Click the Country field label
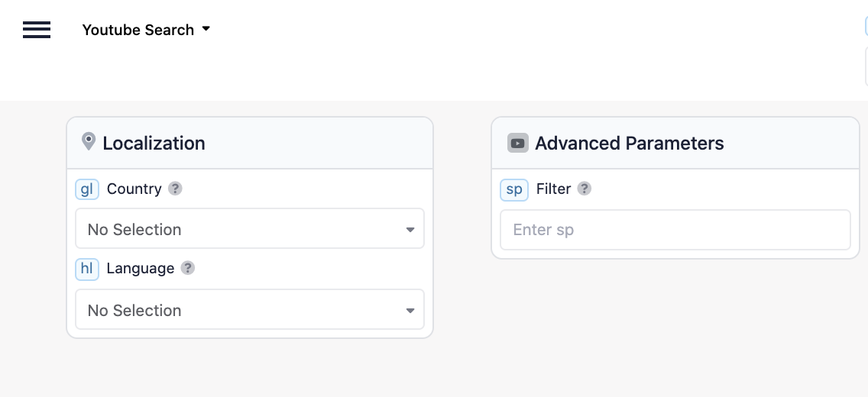 click(x=134, y=189)
